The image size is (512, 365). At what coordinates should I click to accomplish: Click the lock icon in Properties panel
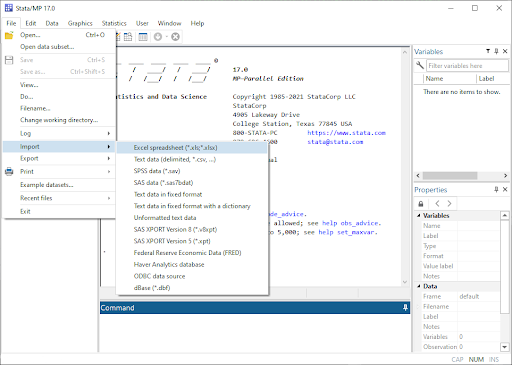pyautogui.click(x=421, y=204)
